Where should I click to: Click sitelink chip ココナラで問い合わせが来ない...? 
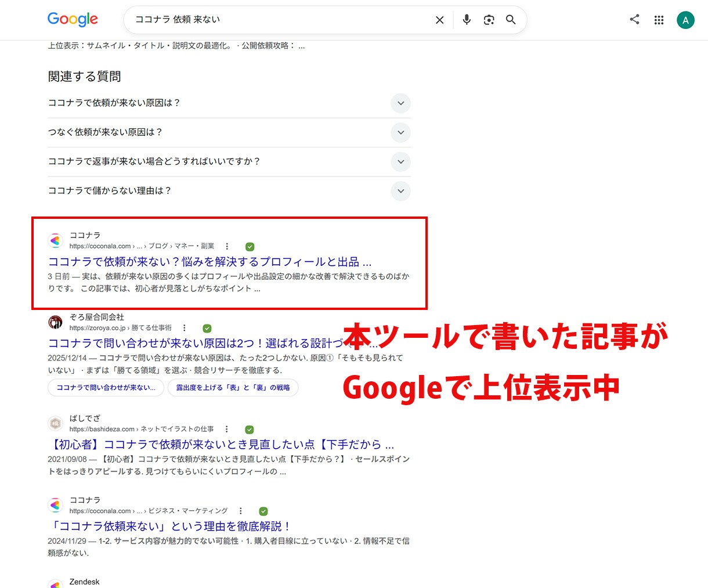point(106,388)
